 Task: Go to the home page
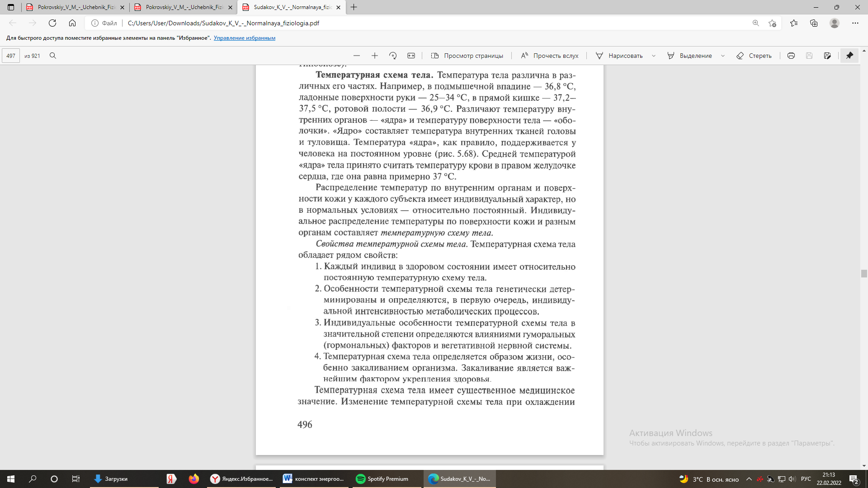pos(72,23)
